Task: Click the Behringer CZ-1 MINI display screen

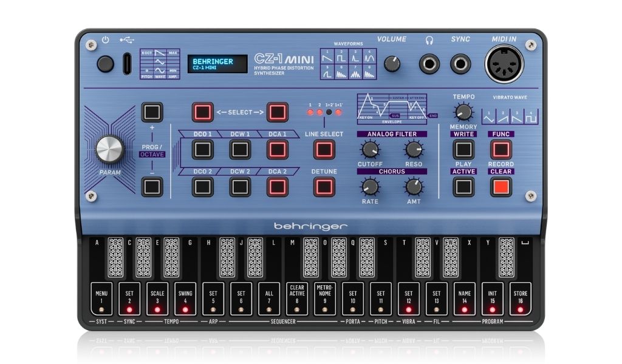Action: point(217,64)
